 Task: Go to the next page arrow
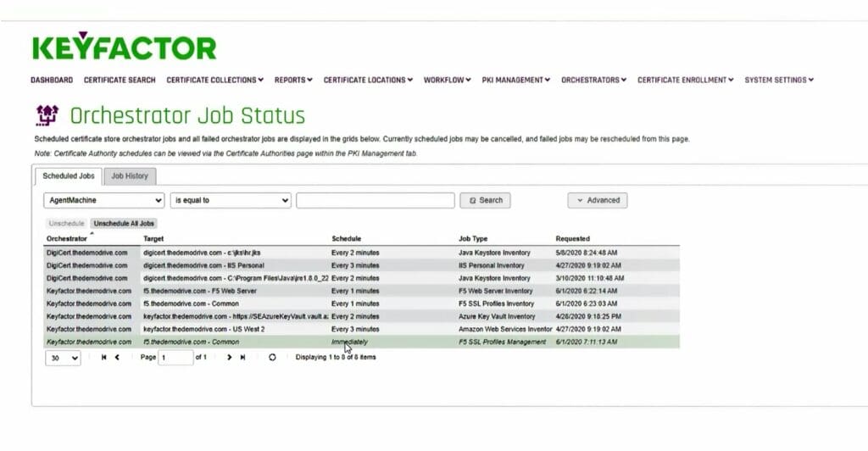point(229,358)
